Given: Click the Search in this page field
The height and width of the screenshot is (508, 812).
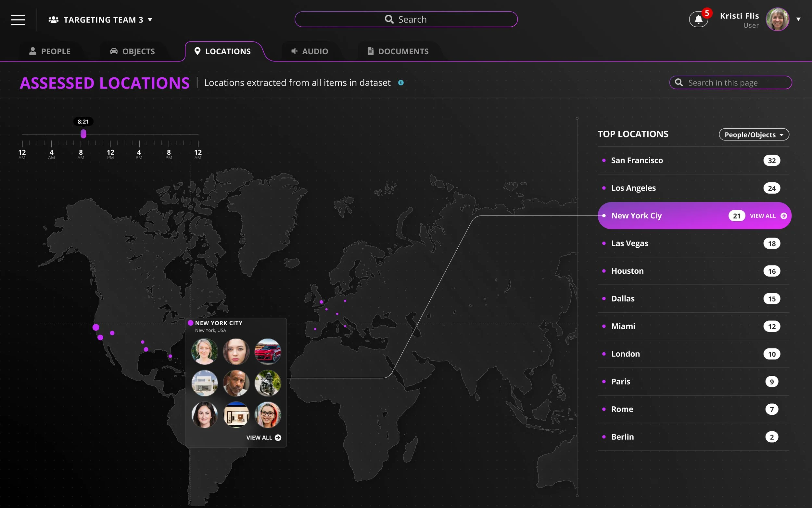Looking at the screenshot, I should click(730, 83).
